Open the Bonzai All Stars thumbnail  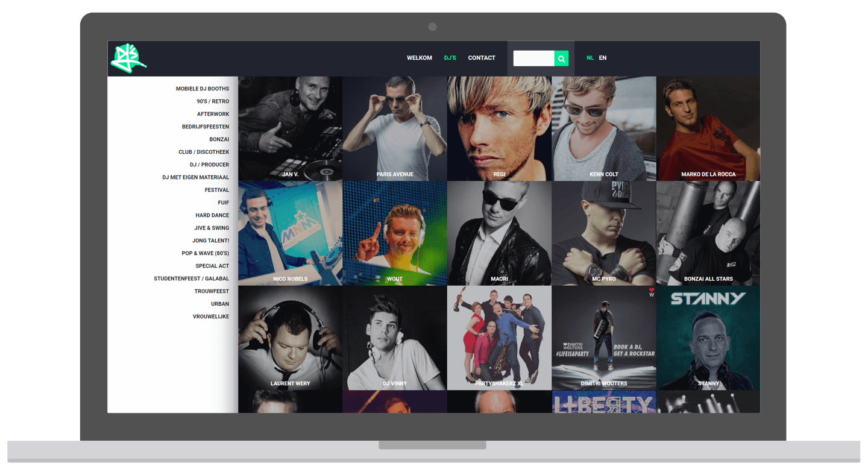tap(708, 233)
